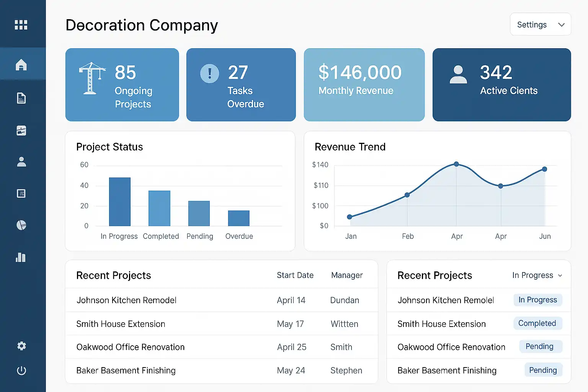This screenshot has width=588, height=392.
Task: Open the apps grid menu icon
Action: click(x=21, y=25)
